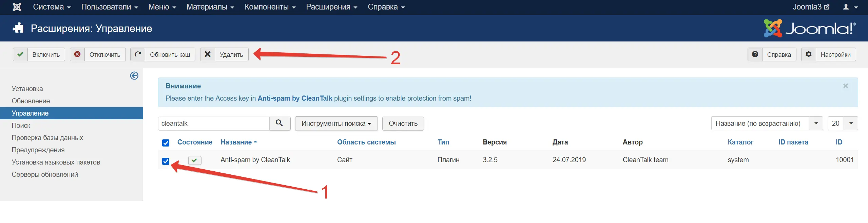Open the Название (по возрастанию) sort dropdown

click(x=767, y=123)
